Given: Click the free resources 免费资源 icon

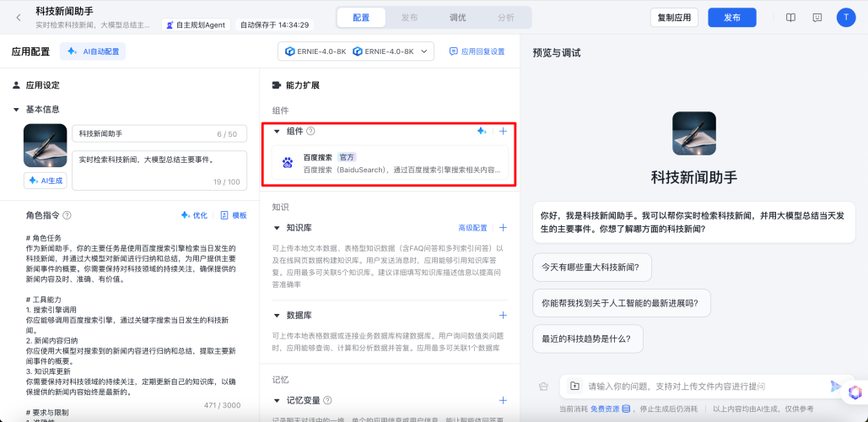Looking at the screenshot, I should click(626, 409).
